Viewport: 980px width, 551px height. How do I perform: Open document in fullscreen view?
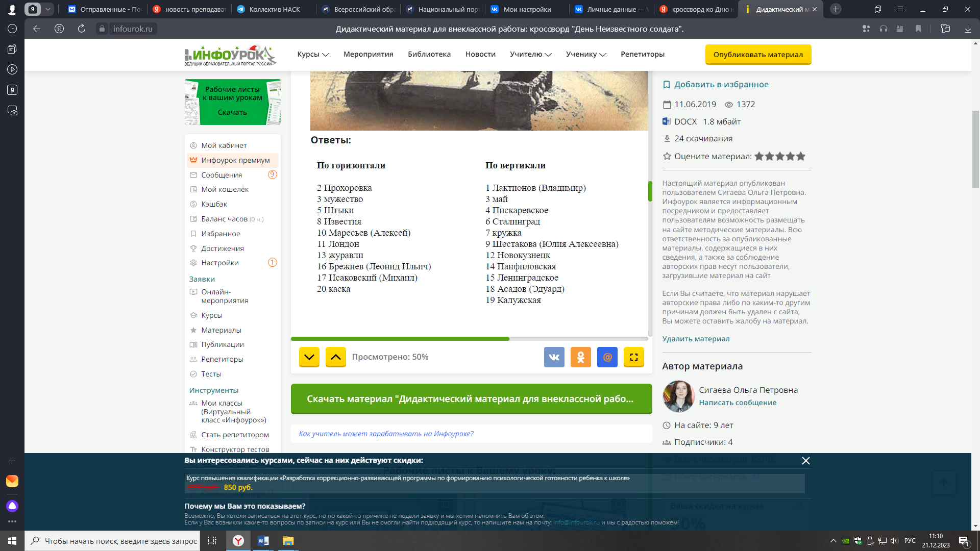pyautogui.click(x=633, y=357)
